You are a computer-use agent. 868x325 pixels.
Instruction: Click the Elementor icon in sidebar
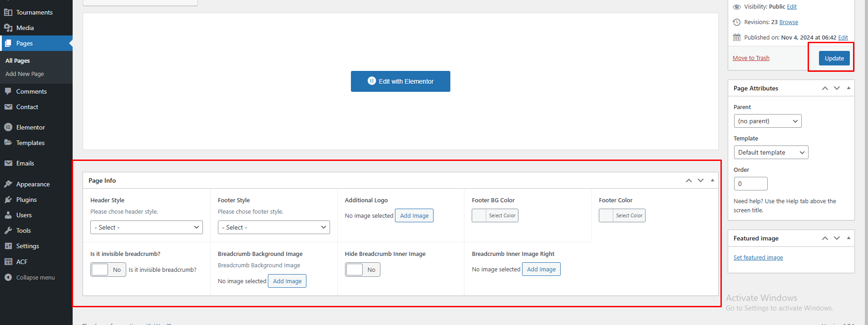pyautogui.click(x=8, y=127)
